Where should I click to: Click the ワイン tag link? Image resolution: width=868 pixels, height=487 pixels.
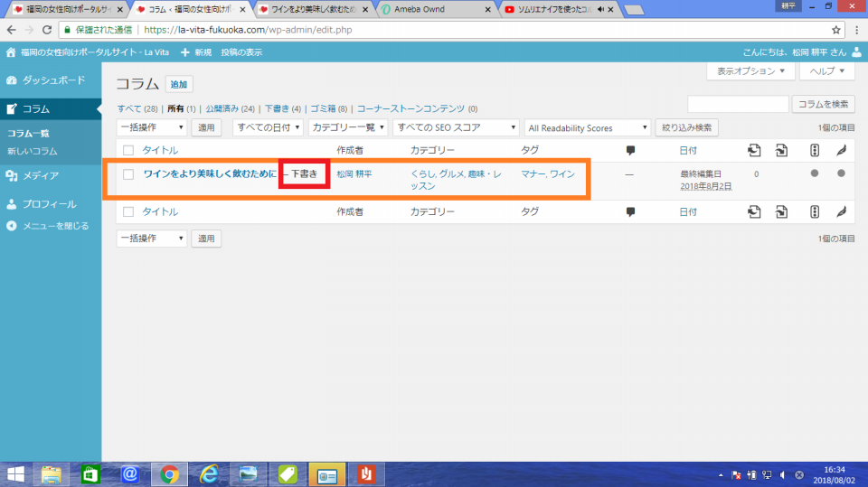point(562,173)
